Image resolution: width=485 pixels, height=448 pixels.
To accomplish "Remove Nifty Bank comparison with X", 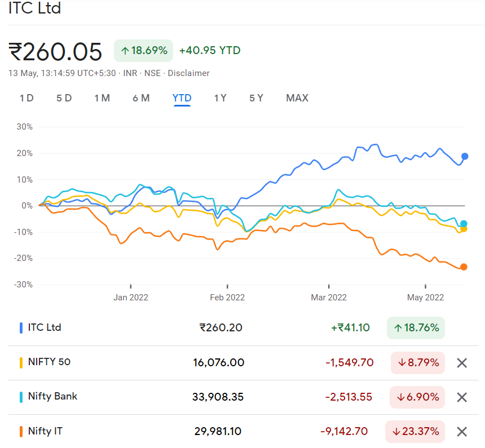I will [x=461, y=397].
